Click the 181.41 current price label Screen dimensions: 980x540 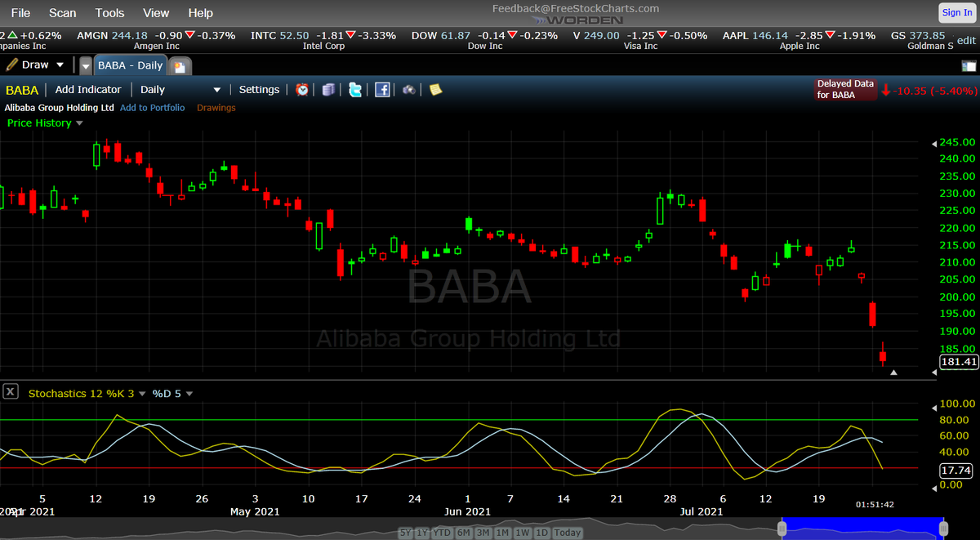(959, 362)
